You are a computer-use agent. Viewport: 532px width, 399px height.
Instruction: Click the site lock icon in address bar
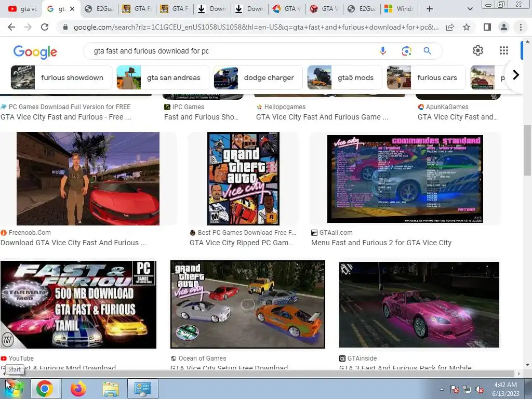pos(65,27)
